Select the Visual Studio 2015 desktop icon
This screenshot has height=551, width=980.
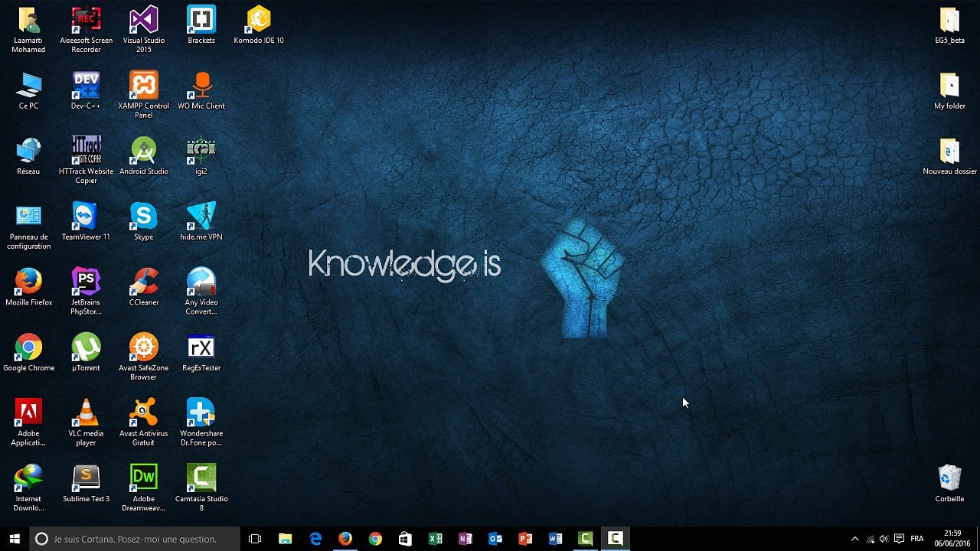click(x=143, y=30)
